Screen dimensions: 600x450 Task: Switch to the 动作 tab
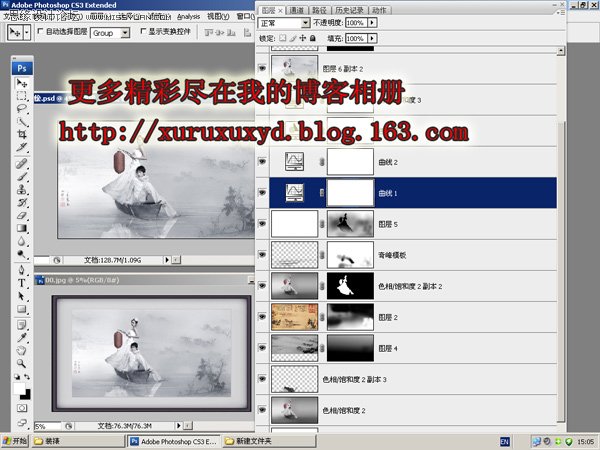click(x=379, y=10)
